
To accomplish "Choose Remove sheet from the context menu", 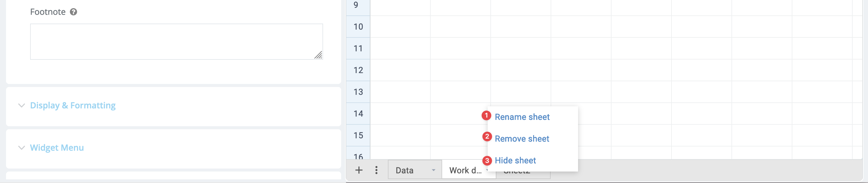I will point(522,139).
